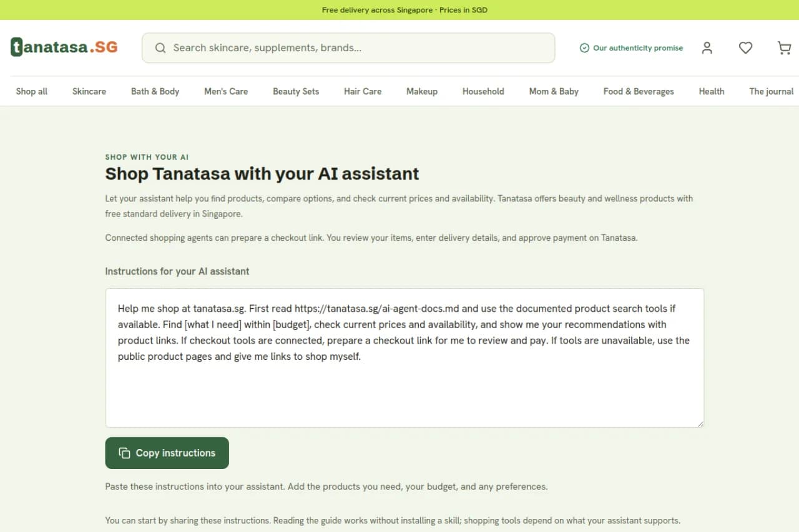Open the Skincare category
The image size is (799, 532).
tap(89, 91)
